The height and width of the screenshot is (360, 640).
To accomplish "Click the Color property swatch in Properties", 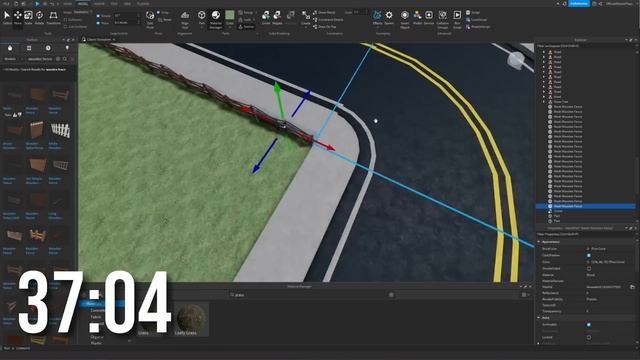I will 588,262.
